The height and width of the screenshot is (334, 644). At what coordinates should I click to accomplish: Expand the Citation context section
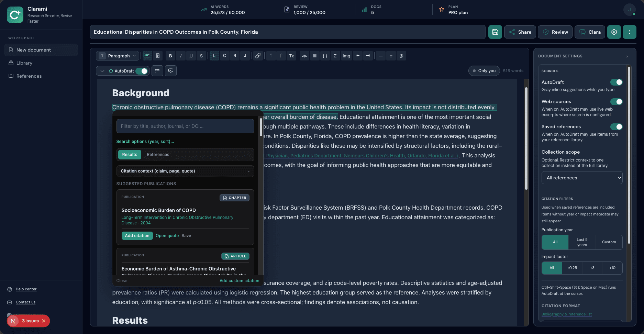click(185, 171)
